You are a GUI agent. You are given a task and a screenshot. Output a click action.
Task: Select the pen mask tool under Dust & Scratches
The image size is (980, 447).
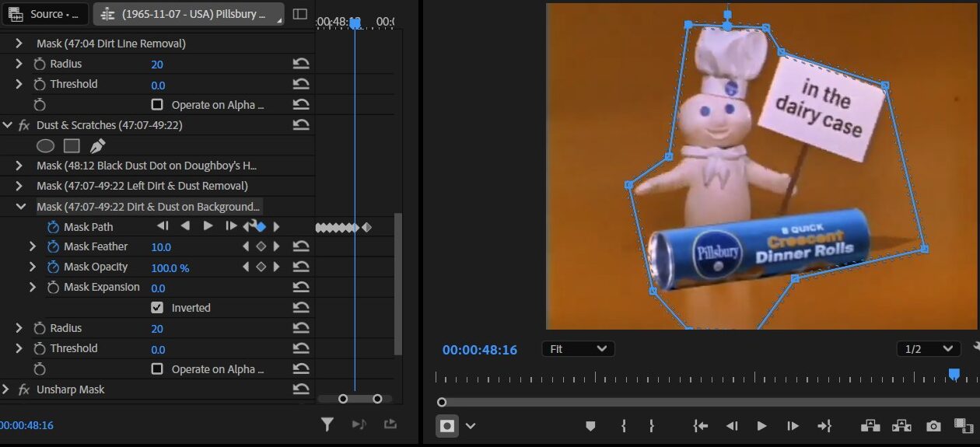[97, 145]
